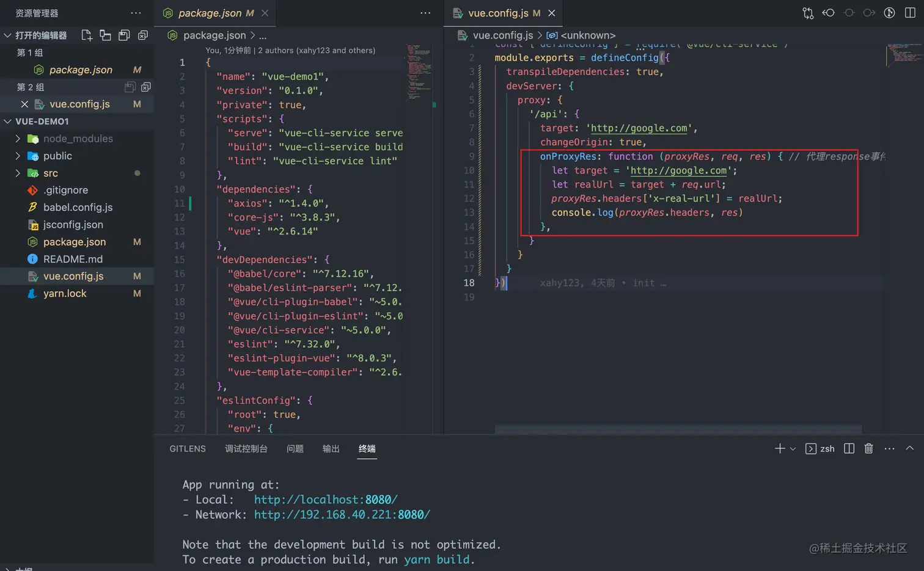The width and height of the screenshot is (924, 571).
Task: Open google.com link in target property
Action: tap(639, 128)
